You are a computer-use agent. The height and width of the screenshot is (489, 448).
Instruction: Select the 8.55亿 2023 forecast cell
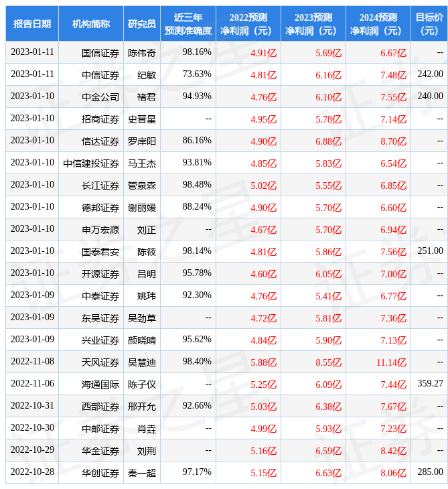pyautogui.click(x=328, y=362)
